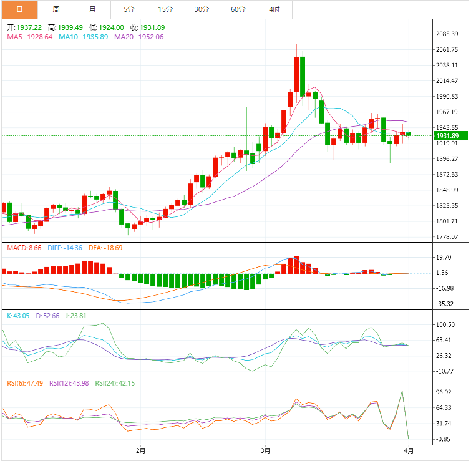Click the 1896.27 price axis label
This screenshot has height=466, width=476.
447,159
